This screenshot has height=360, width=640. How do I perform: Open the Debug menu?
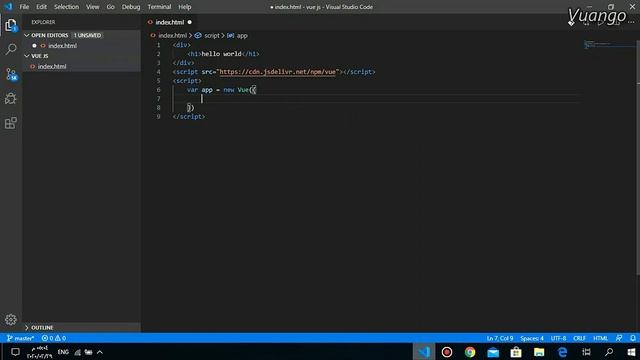pyautogui.click(x=131, y=7)
